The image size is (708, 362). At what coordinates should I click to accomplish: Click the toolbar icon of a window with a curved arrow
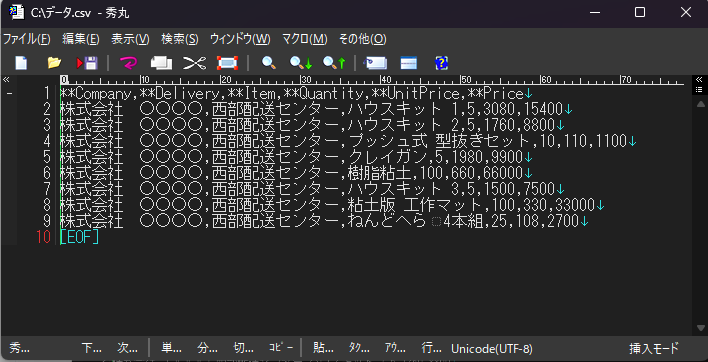click(376, 63)
